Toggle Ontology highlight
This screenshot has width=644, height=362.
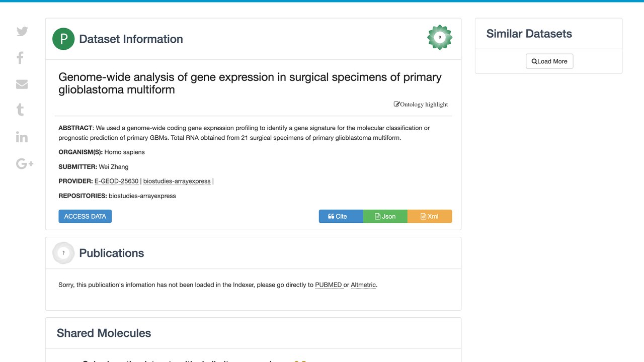click(421, 104)
